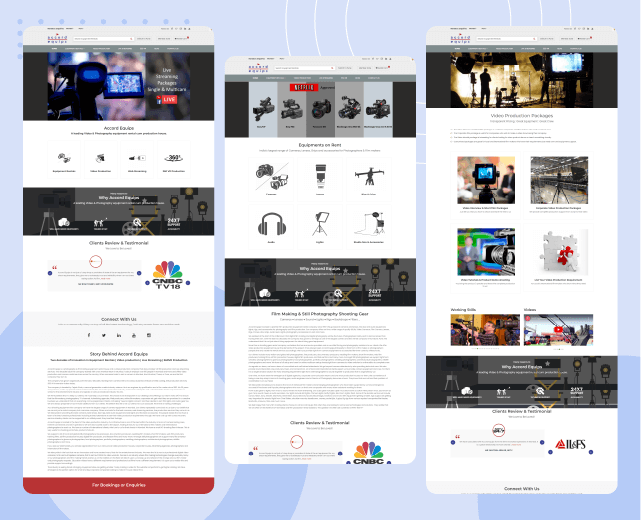Click Accord Equips logo on Video Production Packages page

[460, 39]
